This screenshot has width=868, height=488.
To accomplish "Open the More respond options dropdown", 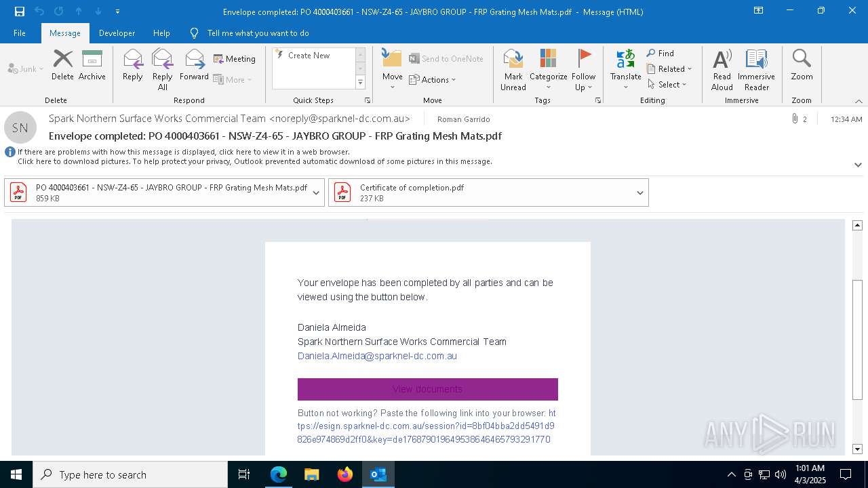I will [x=233, y=79].
